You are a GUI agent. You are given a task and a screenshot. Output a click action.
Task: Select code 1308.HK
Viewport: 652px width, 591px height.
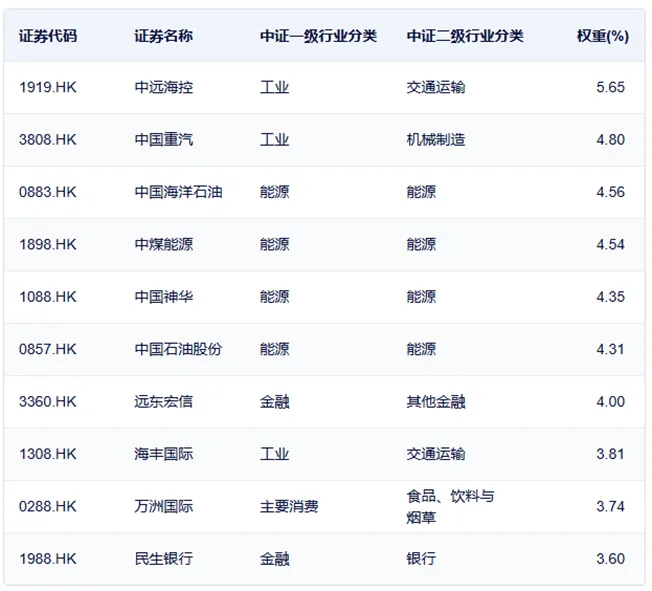48,454
